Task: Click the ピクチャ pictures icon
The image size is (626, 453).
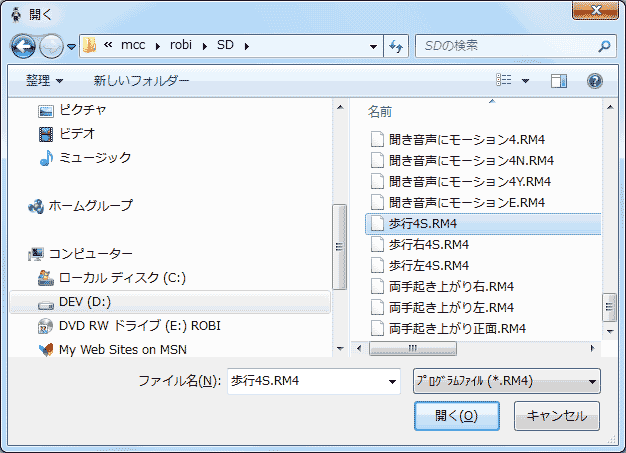Action: point(46,111)
